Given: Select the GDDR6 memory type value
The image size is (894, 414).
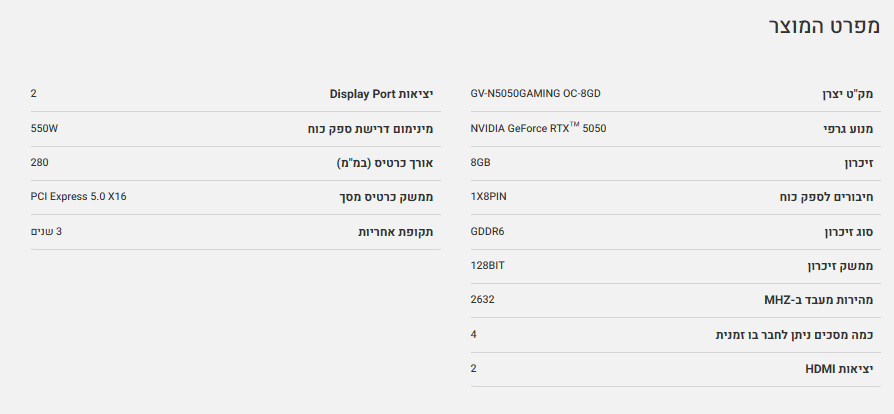Looking at the screenshot, I should point(488,232).
